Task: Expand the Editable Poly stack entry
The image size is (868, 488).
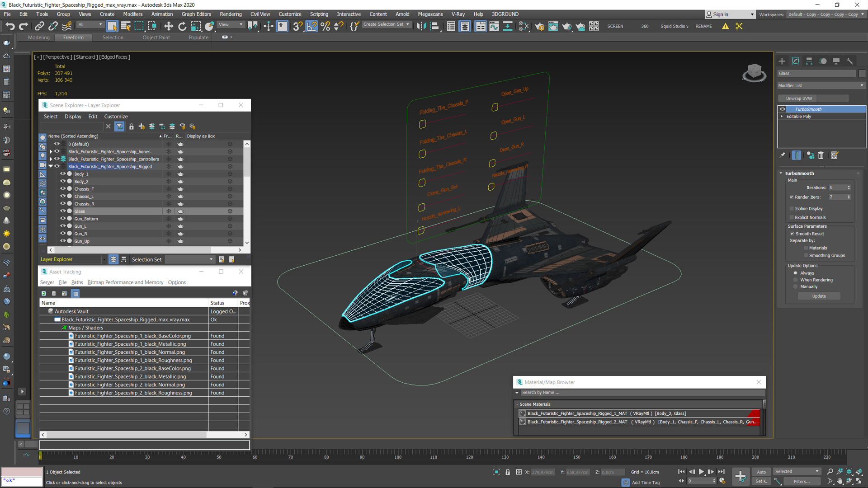Action: pos(782,117)
